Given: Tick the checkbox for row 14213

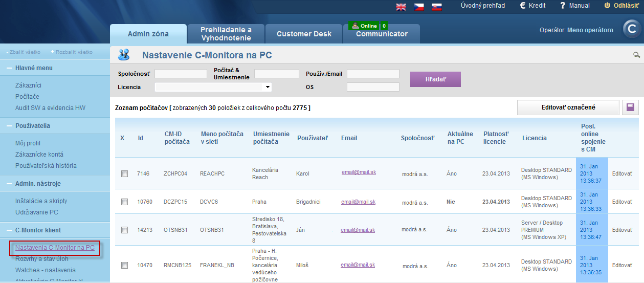Looking at the screenshot, I should tap(124, 230).
